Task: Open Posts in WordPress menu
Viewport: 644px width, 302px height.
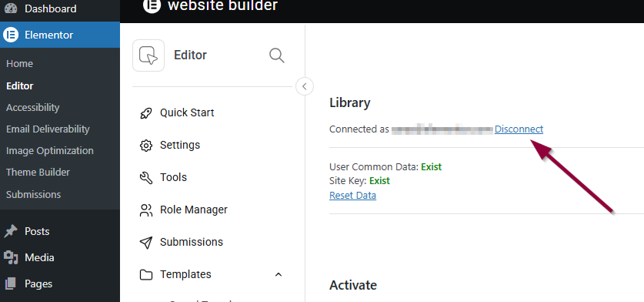Action: [37, 231]
